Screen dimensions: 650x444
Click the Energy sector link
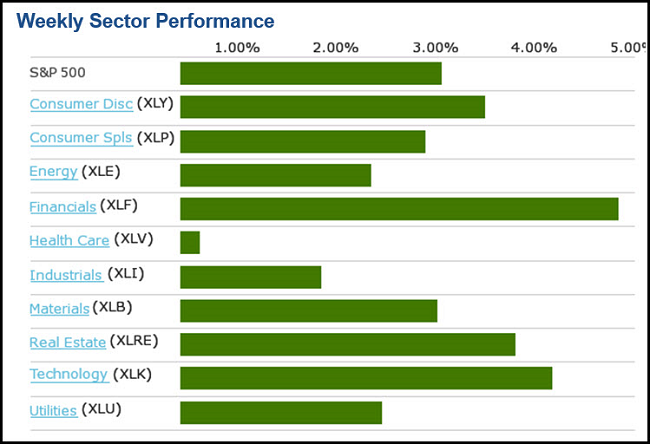[x=53, y=171]
